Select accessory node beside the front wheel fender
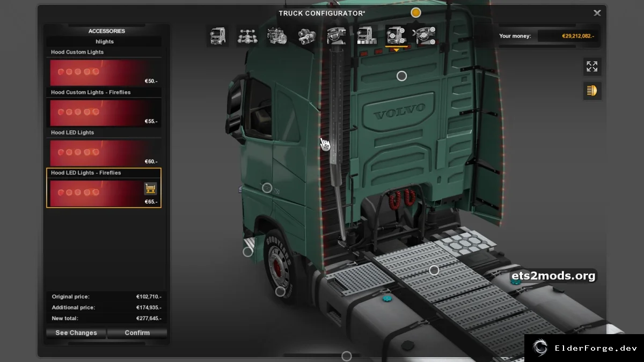This screenshot has height=362, width=644. (248, 252)
